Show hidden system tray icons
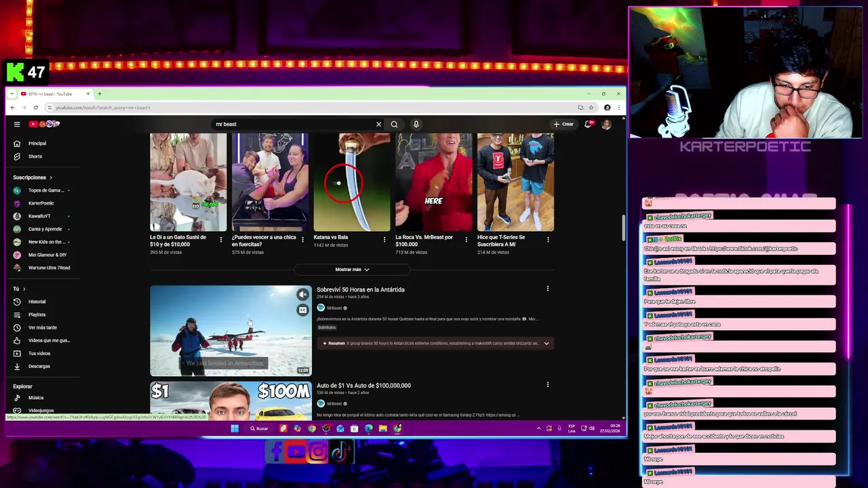This screenshot has width=868, height=488. (539, 428)
